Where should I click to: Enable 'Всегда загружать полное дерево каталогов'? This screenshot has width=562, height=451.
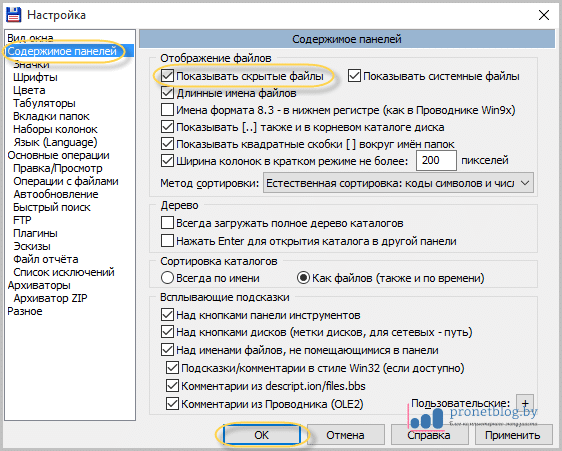click(167, 223)
